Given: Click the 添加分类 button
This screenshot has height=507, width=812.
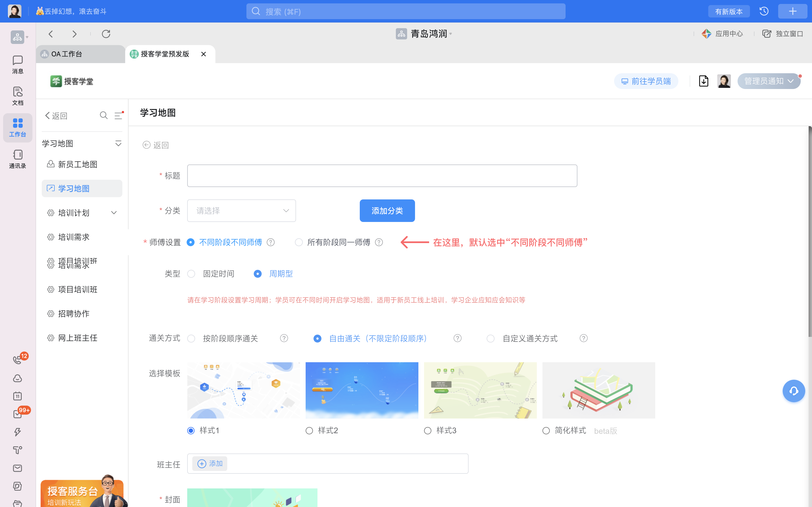Looking at the screenshot, I should (x=387, y=211).
